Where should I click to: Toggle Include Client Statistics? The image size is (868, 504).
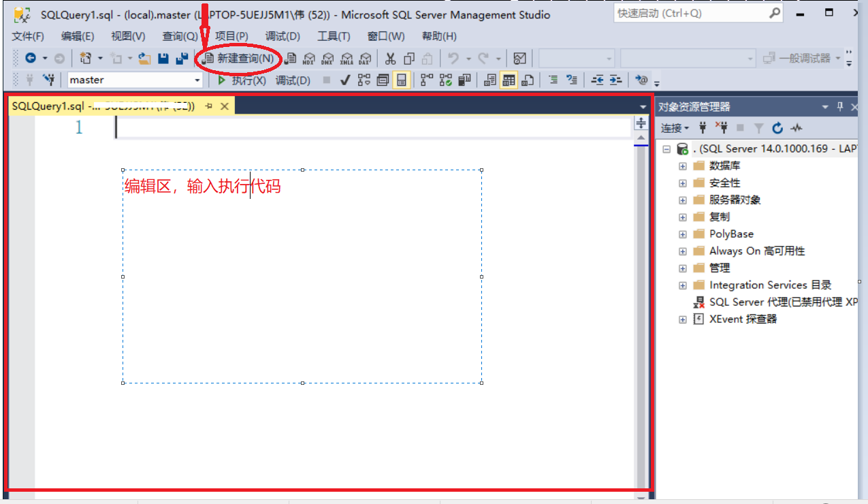[x=464, y=80]
